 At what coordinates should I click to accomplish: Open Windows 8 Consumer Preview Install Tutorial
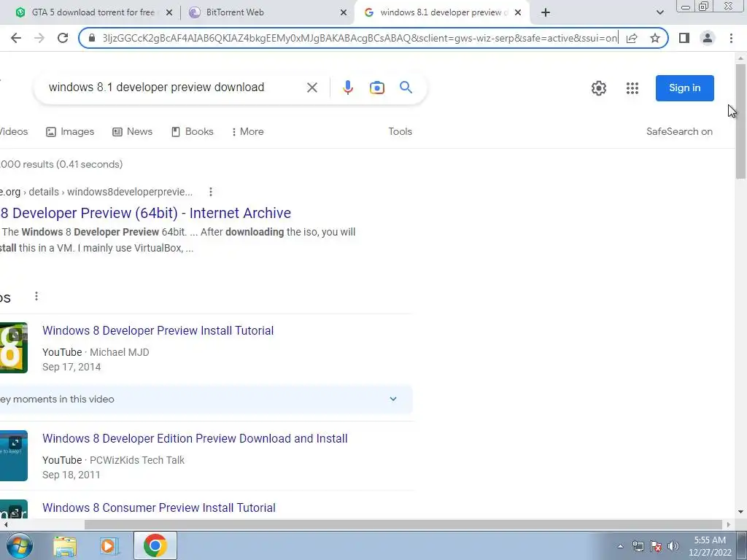158,507
